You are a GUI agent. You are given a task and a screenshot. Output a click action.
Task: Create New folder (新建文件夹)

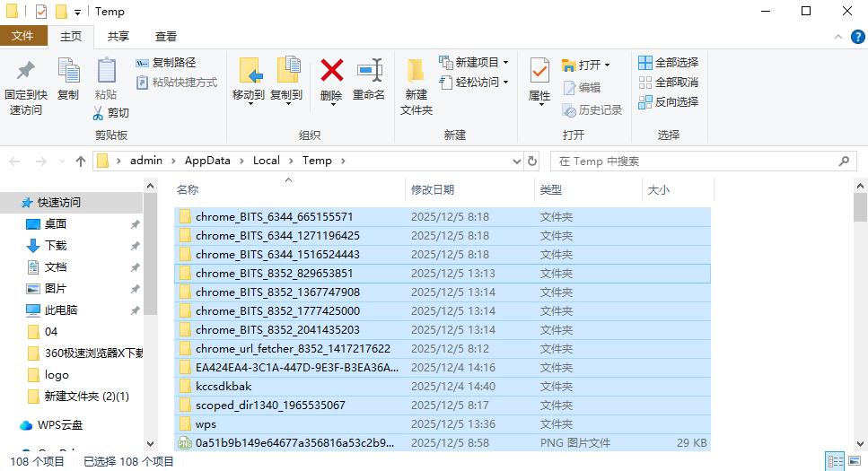click(416, 86)
